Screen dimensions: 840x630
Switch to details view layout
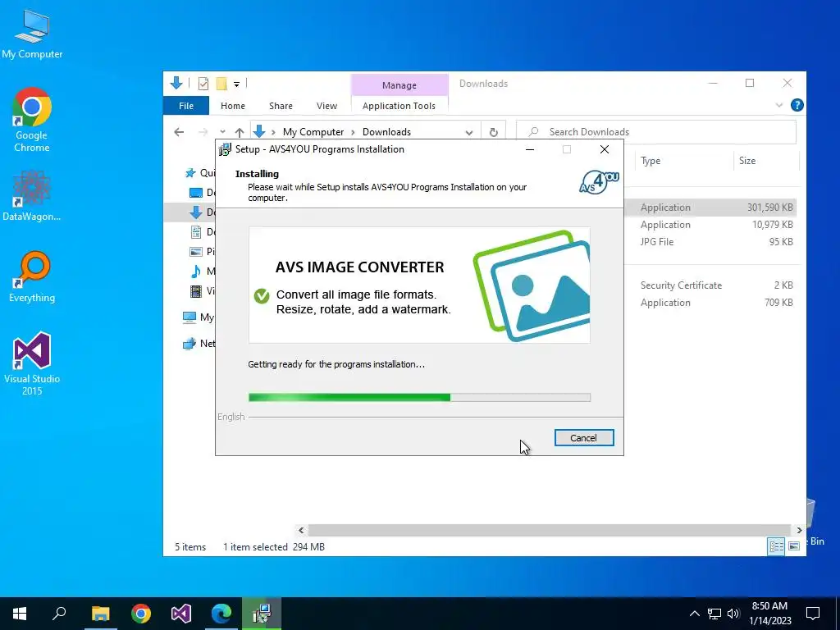(776, 546)
